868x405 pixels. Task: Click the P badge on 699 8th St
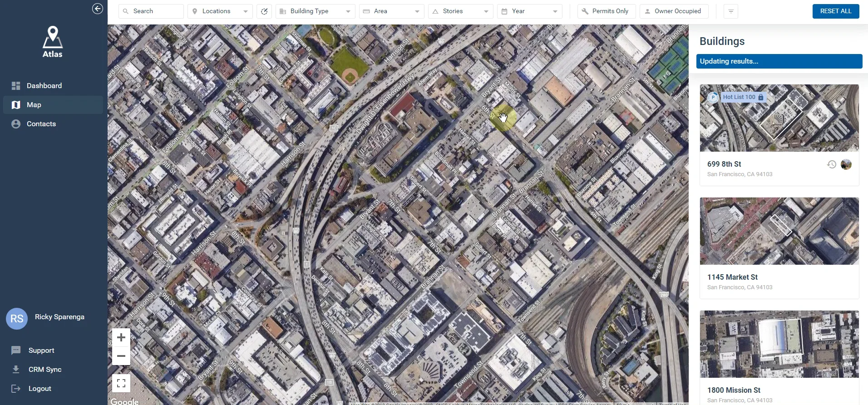(x=713, y=97)
